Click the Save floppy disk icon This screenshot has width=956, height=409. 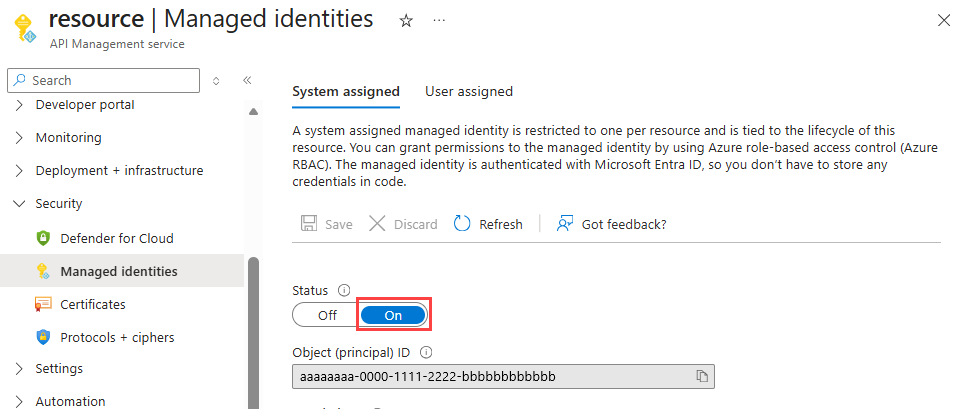(x=309, y=224)
